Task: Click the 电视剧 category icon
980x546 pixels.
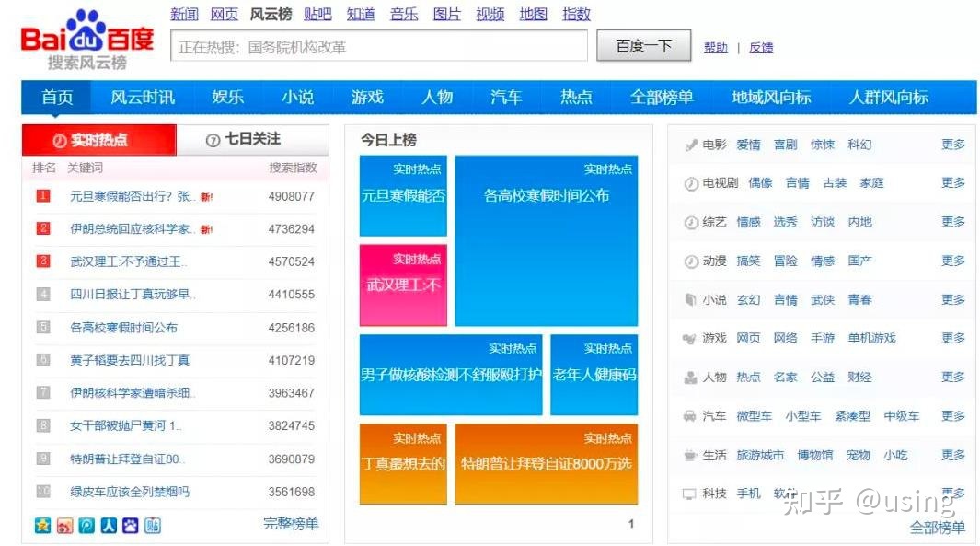Action: [x=691, y=184]
